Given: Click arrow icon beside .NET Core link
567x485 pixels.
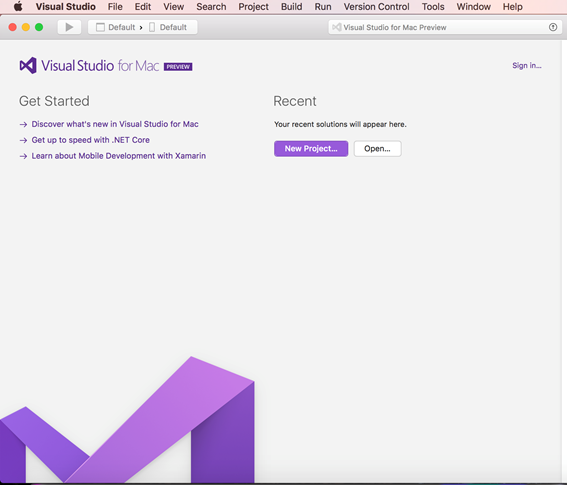Looking at the screenshot, I should tap(24, 140).
